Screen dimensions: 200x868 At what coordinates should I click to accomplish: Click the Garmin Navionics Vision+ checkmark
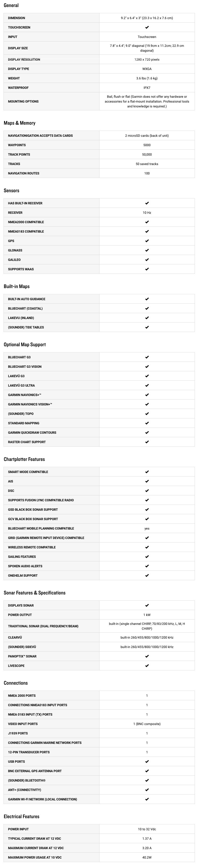click(147, 404)
